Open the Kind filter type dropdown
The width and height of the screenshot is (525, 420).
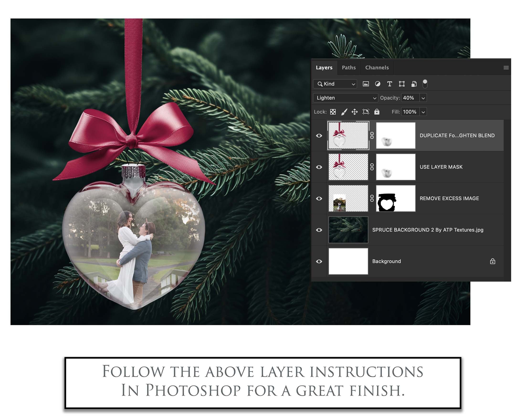335,84
